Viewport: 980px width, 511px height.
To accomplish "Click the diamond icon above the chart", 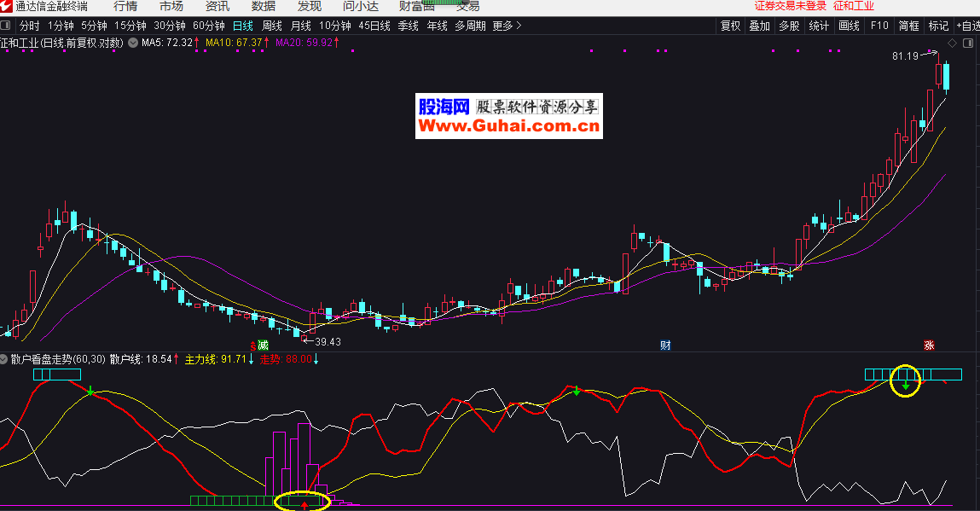I will point(952,43).
